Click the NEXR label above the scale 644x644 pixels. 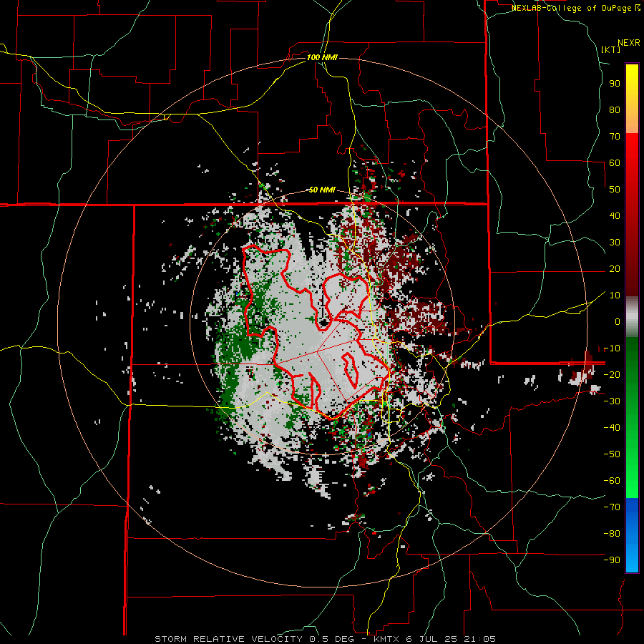628,43
